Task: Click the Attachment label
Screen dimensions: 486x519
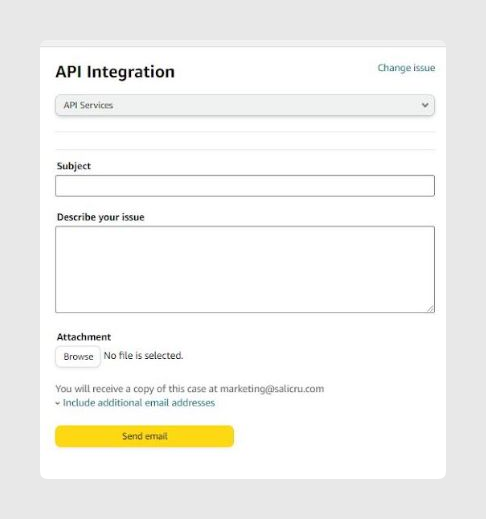Action: pos(84,337)
